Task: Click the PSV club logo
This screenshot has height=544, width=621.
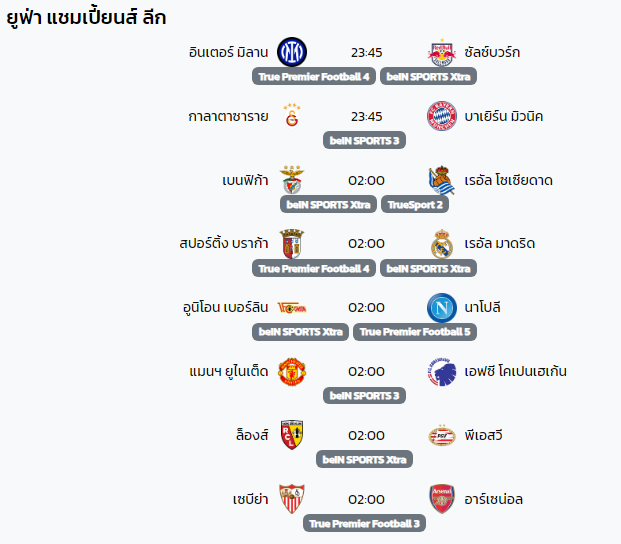Action: pos(441,435)
